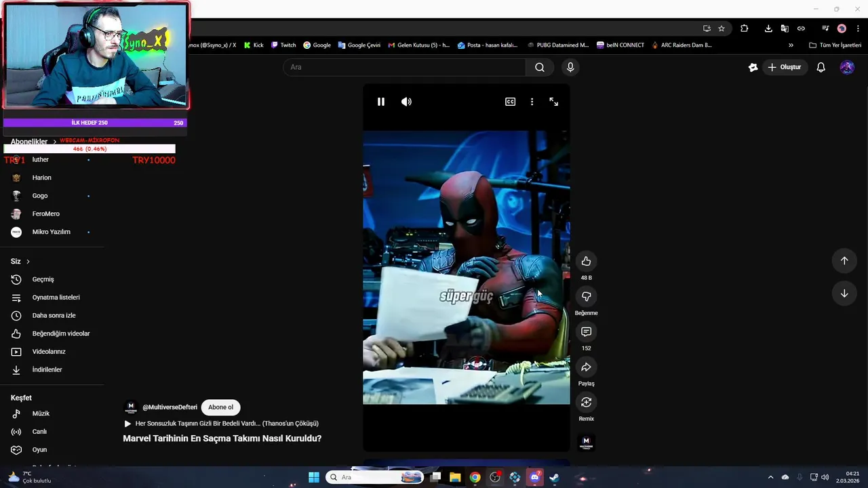Open File Explorer from the taskbar

pos(455,477)
